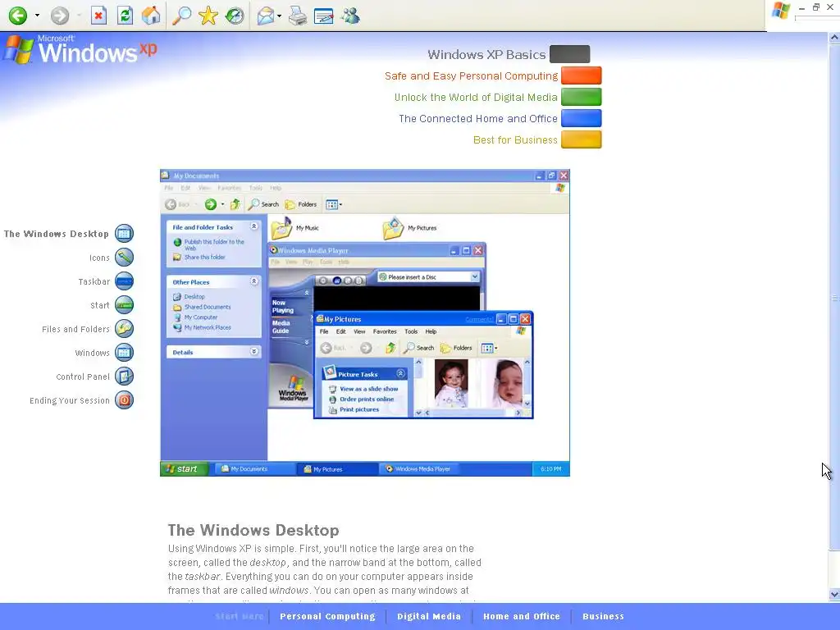Select the Icons sidebar label
Image resolution: width=840 pixels, height=630 pixels.
click(x=99, y=258)
